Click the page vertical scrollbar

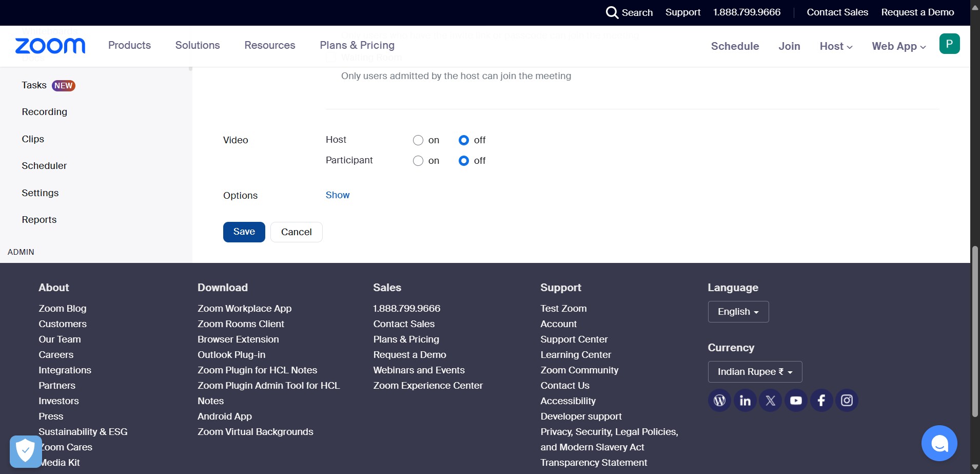point(975,331)
